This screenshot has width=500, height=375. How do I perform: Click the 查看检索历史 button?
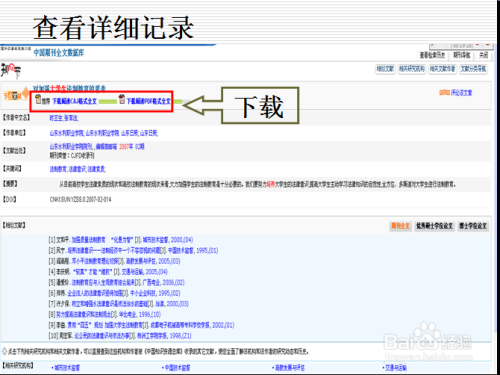coord(432,55)
